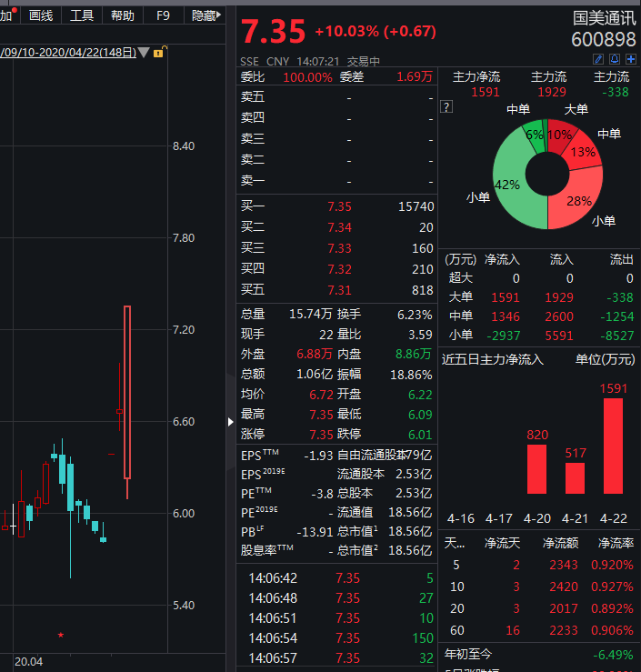Click the 总量 15.74万 value
This screenshot has width=641, height=672.
[x=311, y=314]
